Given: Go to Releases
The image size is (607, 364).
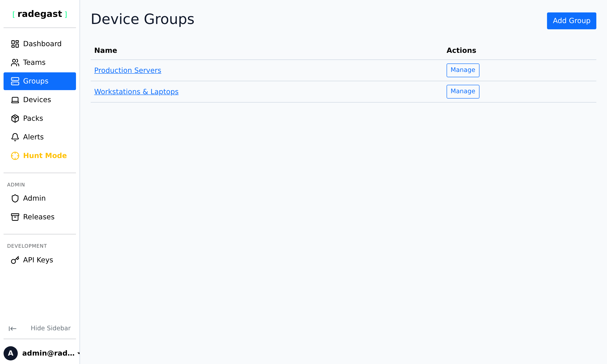Looking at the screenshot, I should [40, 217].
